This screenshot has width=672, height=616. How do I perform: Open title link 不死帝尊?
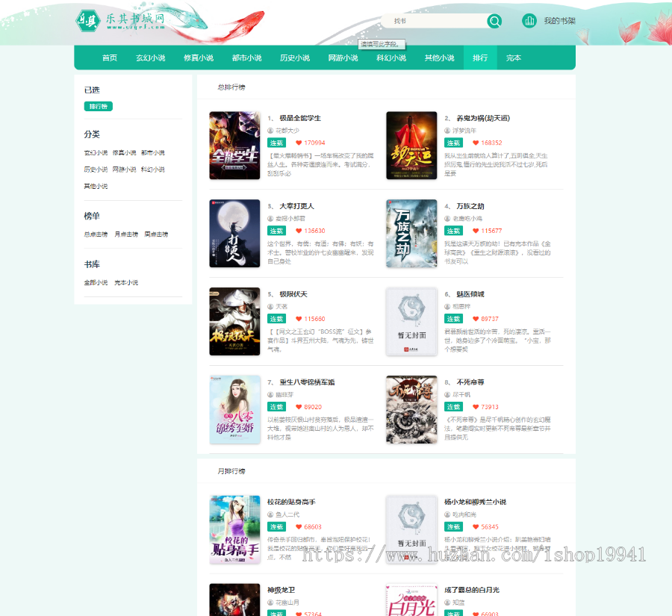click(470, 382)
